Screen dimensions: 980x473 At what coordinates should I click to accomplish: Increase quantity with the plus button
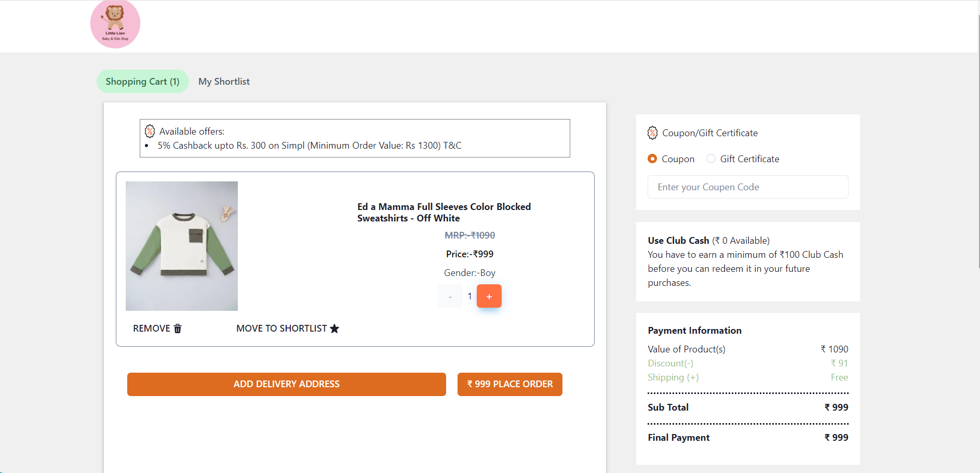489,296
